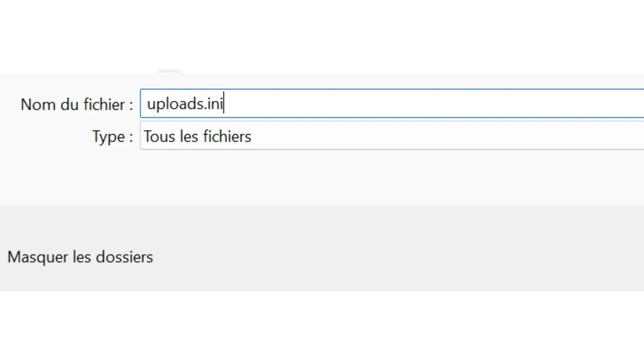Click the "Type :" label
The height and width of the screenshot is (361, 644).
point(112,137)
